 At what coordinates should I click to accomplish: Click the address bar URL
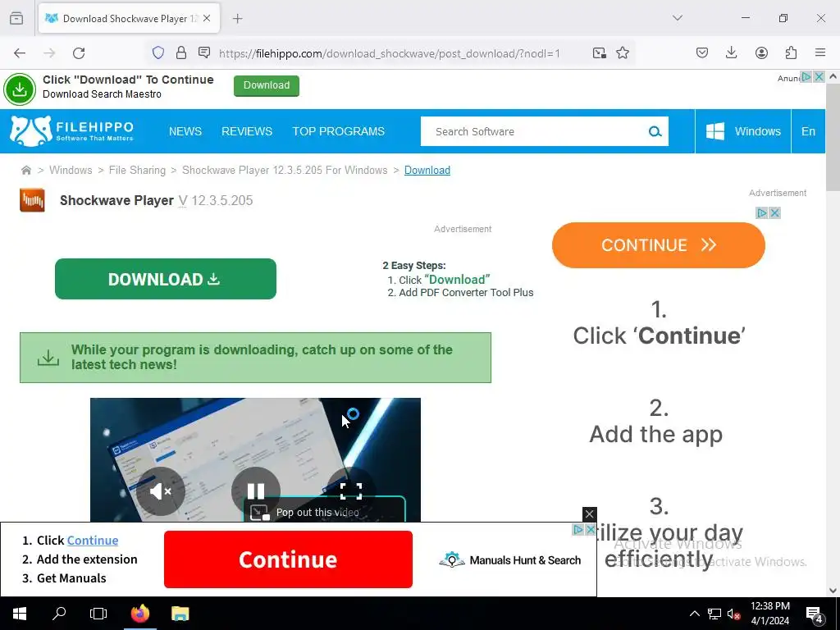390,53
